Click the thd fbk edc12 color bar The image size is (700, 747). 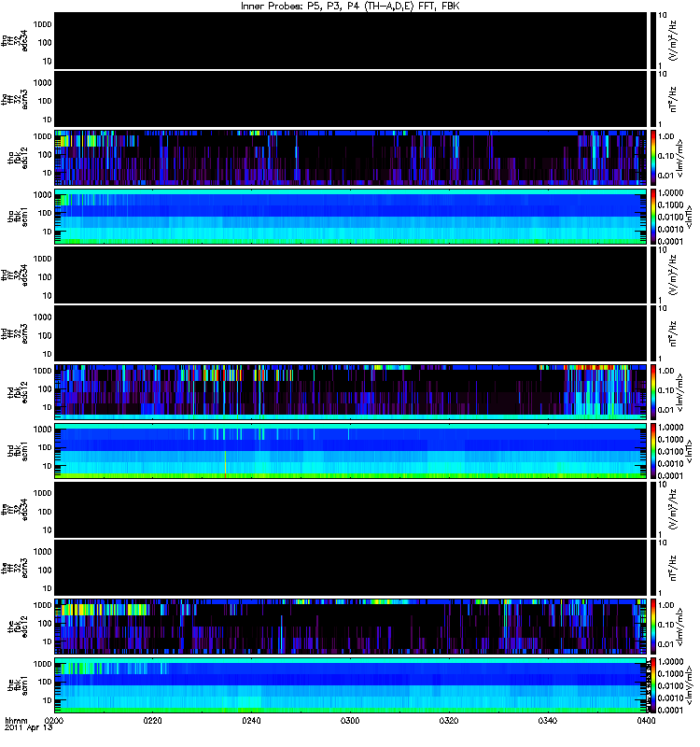(654, 392)
